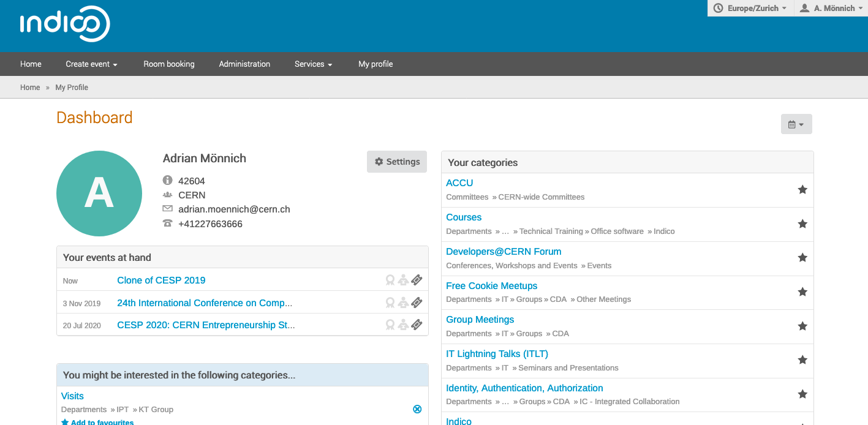
Task: Click the Settings button
Action: (397, 162)
